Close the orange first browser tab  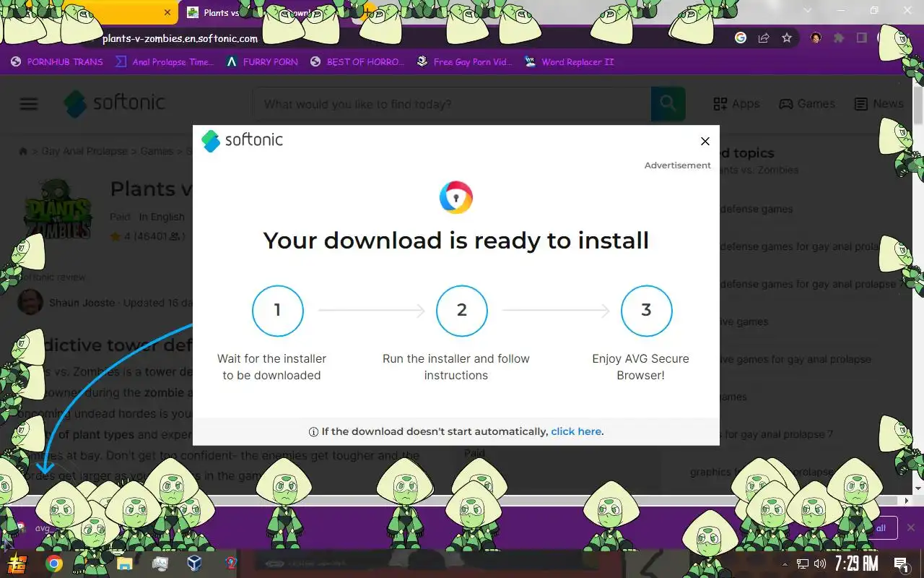167,12
